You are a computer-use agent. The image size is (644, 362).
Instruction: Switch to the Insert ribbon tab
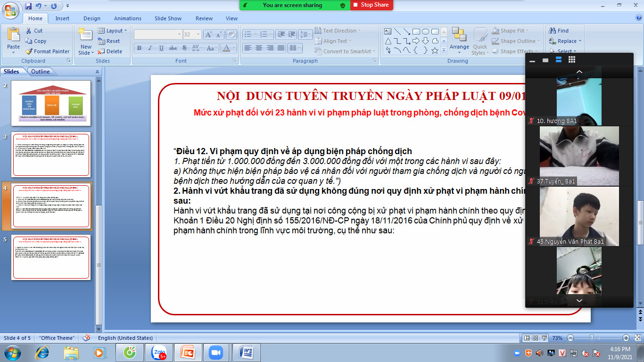point(62,18)
